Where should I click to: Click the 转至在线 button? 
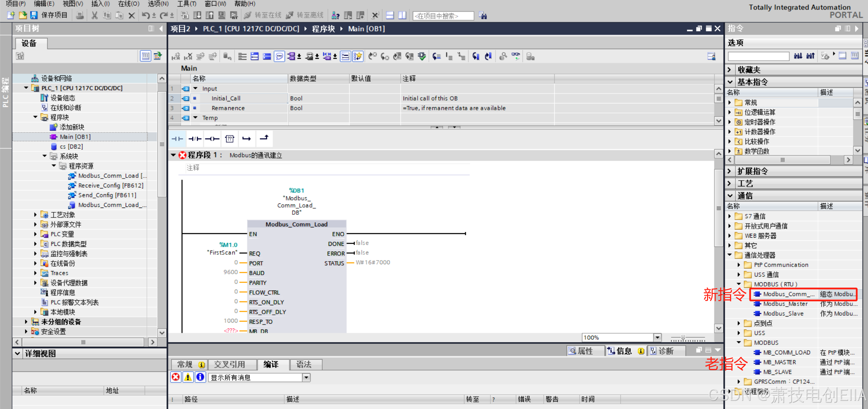[x=263, y=15]
